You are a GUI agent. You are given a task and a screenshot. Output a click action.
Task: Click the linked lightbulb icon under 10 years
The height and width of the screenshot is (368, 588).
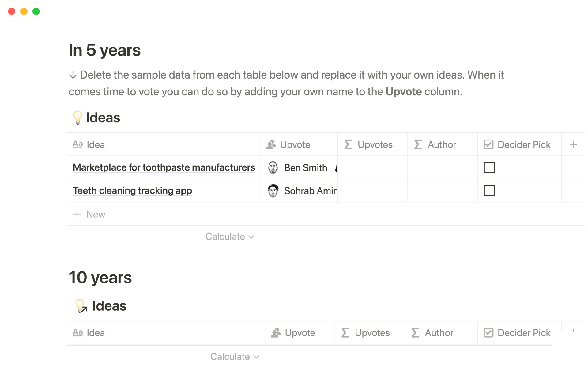coord(81,306)
